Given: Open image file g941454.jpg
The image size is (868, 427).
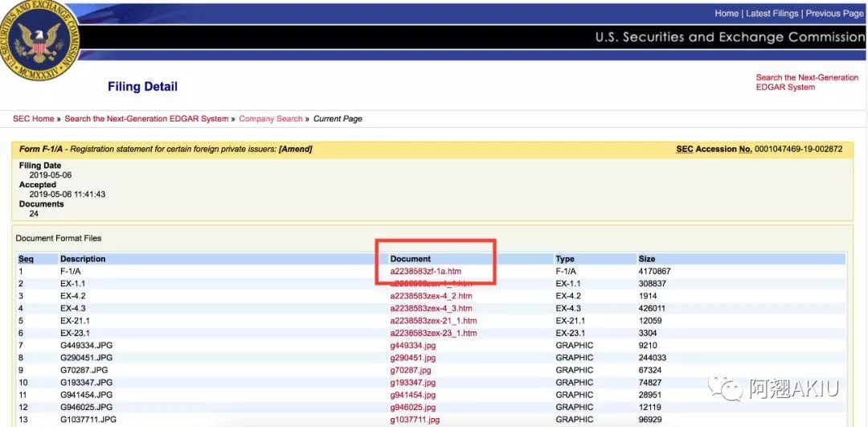Looking at the screenshot, I should [x=413, y=396].
